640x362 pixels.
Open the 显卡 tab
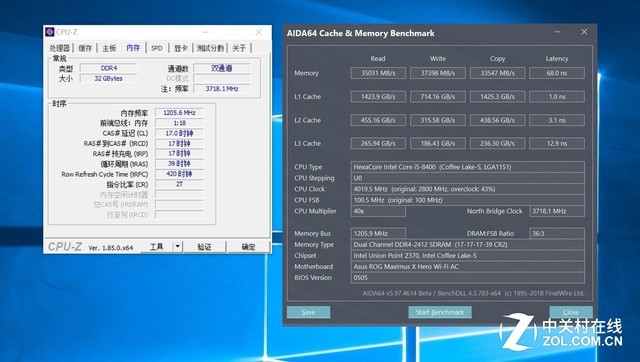click(x=181, y=48)
